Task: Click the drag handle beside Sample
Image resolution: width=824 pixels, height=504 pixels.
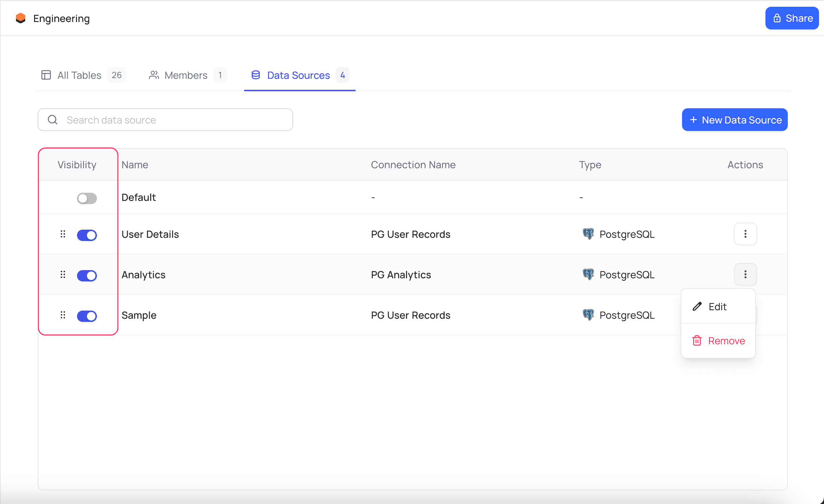Action: 63,315
